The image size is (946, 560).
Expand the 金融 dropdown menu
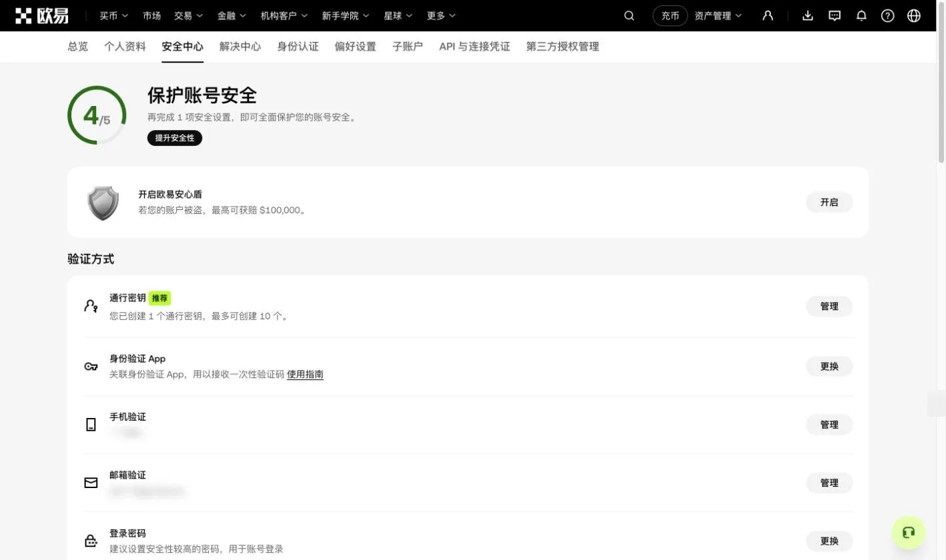[x=232, y=15]
